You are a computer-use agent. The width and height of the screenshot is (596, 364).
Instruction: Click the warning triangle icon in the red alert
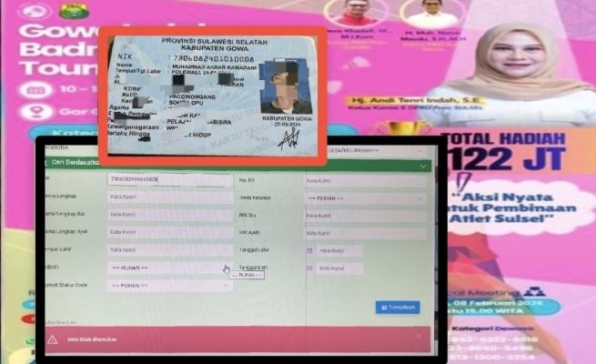[x=52, y=339]
